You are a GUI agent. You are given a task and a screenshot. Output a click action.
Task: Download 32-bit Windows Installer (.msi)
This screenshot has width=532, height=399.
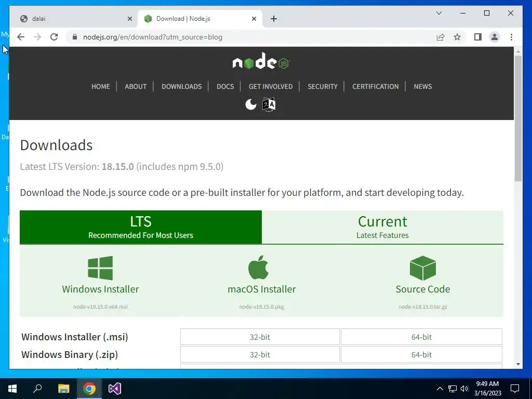click(x=260, y=337)
